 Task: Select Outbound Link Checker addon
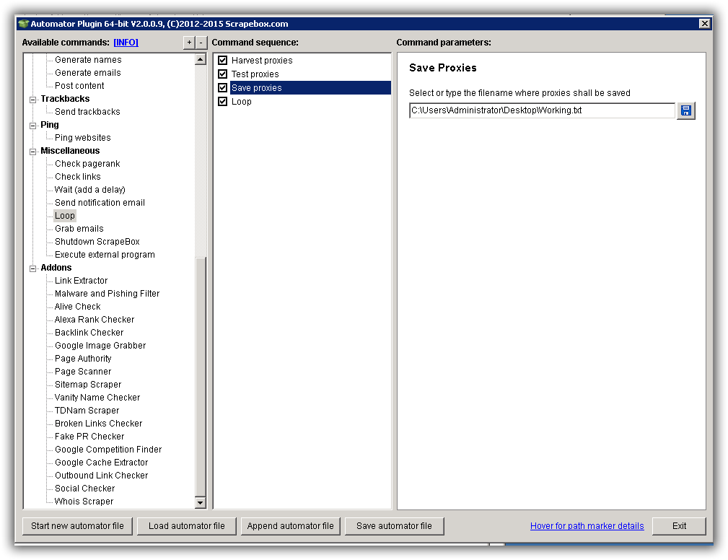tap(101, 476)
